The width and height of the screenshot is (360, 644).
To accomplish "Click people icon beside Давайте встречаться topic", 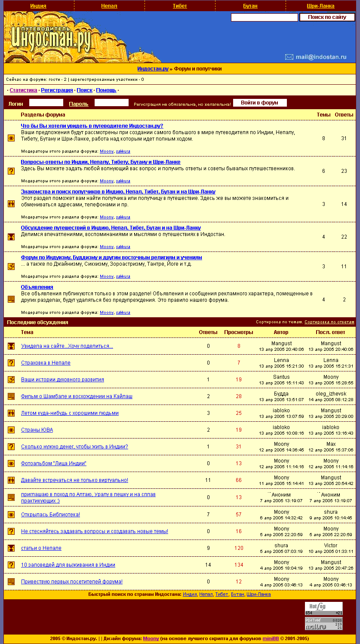I will tap(11, 480).
